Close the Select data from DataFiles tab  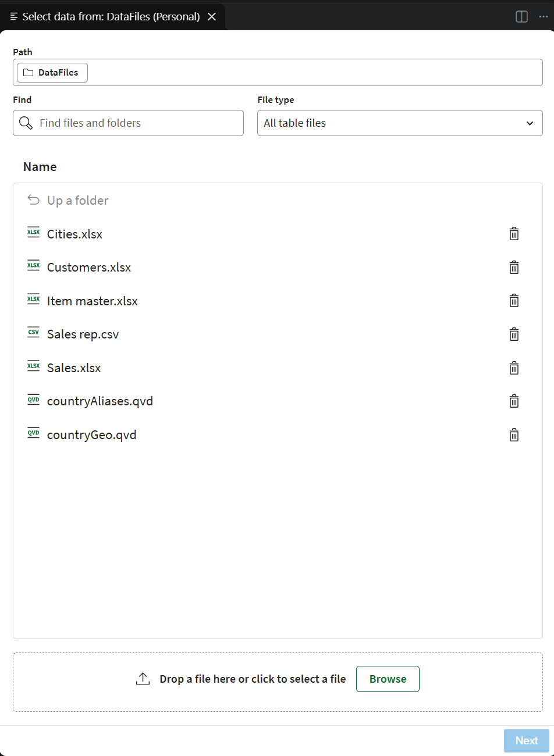pyautogui.click(x=212, y=17)
